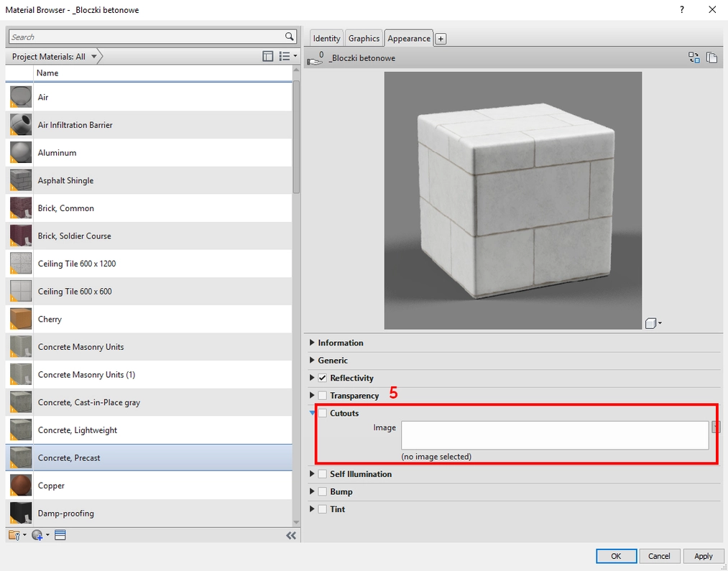
Task: Enable the Transparency checkbox
Action: coord(322,395)
